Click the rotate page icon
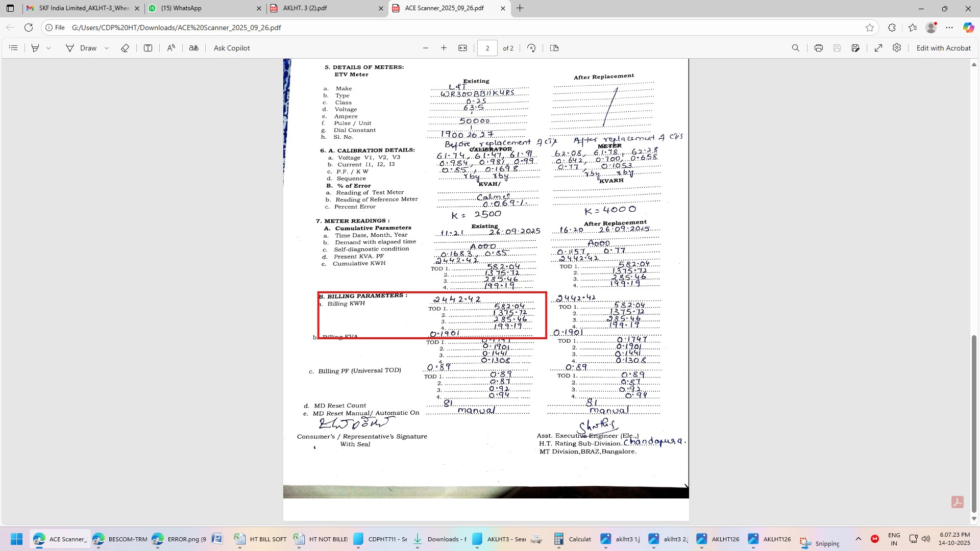This screenshot has width=980, height=551. [531, 48]
